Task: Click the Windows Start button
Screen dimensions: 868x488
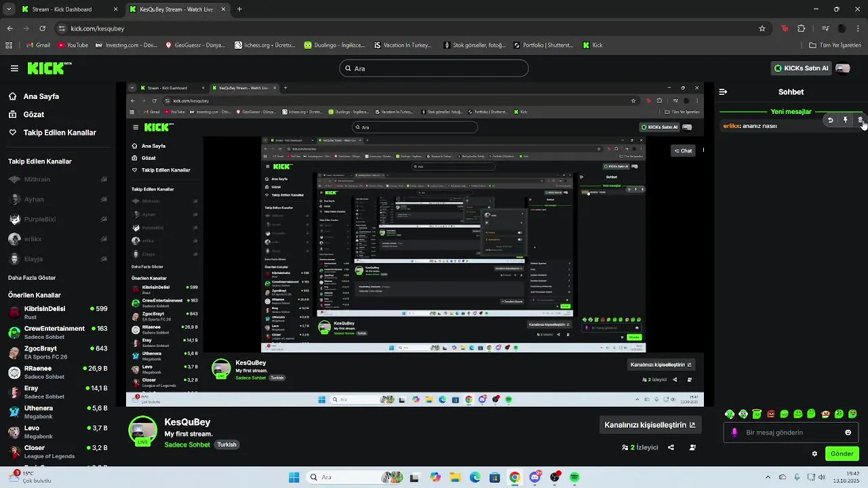Action: (x=294, y=477)
